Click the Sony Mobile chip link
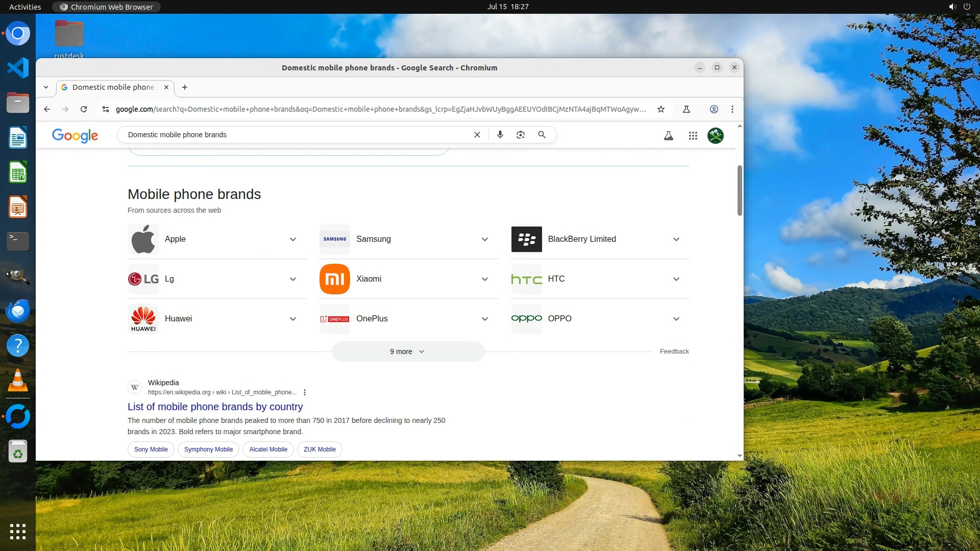 pos(151,449)
